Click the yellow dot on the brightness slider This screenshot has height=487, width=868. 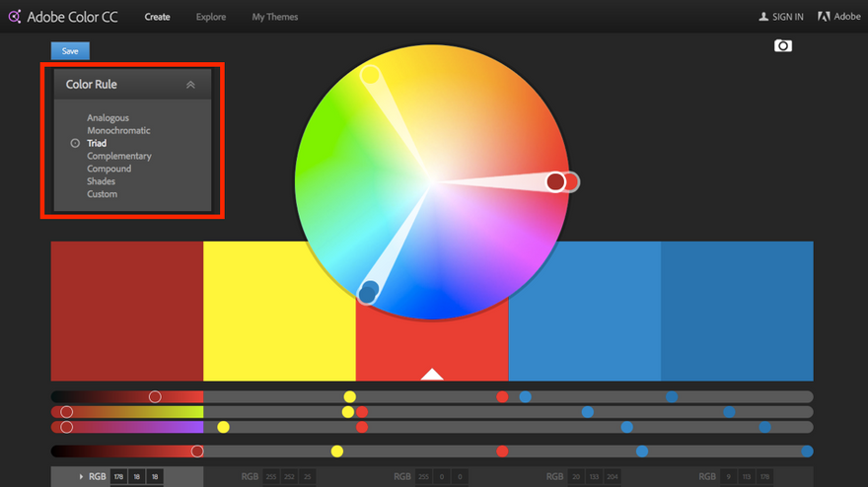coord(337,452)
